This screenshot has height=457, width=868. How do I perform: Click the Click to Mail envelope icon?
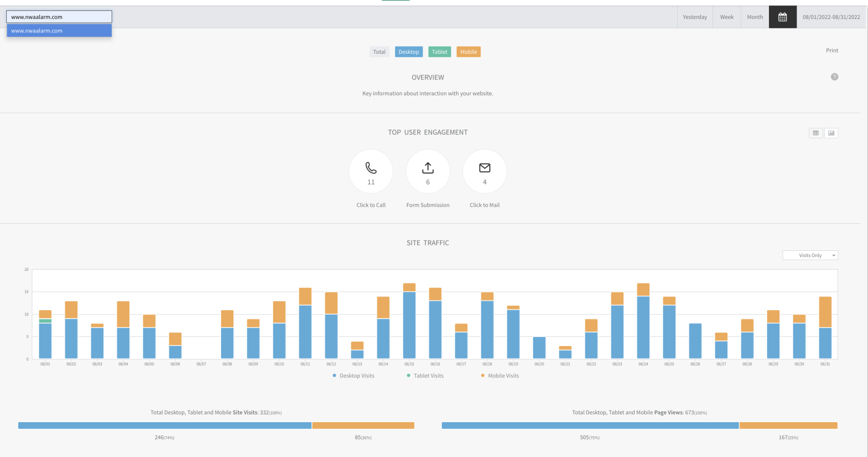pos(485,168)
